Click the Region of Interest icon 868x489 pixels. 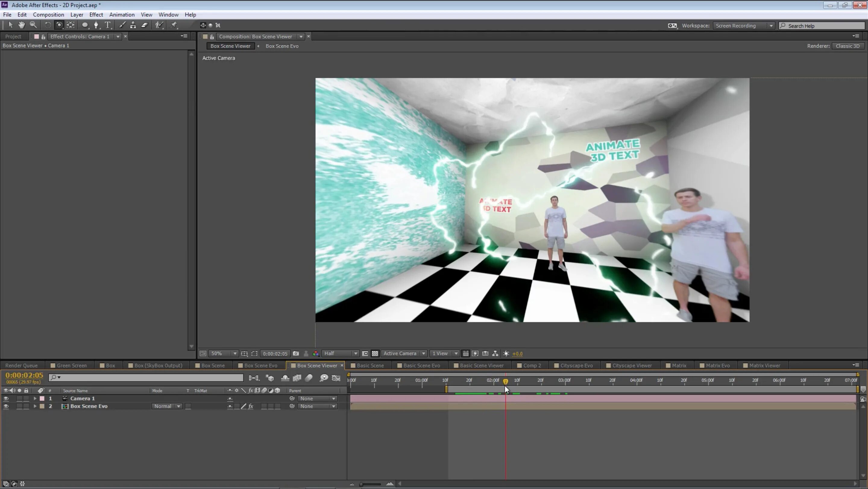click(x=254, y=354)
